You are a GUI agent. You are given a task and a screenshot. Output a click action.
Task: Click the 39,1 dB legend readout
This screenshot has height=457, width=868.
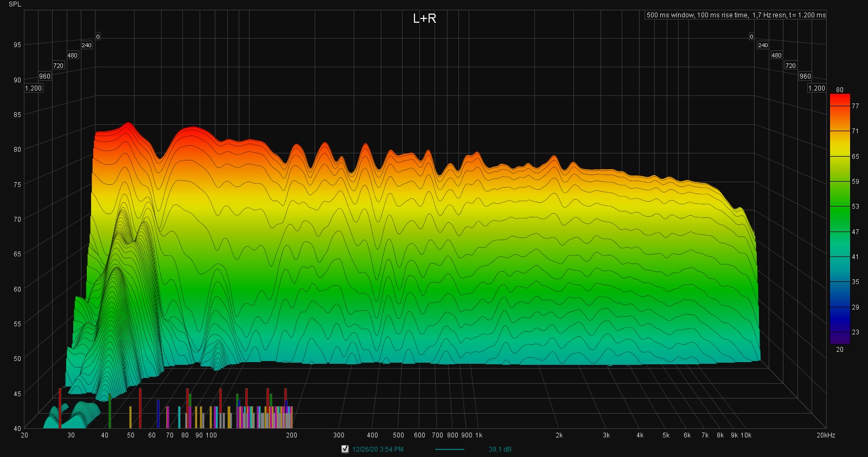[500, 449]
